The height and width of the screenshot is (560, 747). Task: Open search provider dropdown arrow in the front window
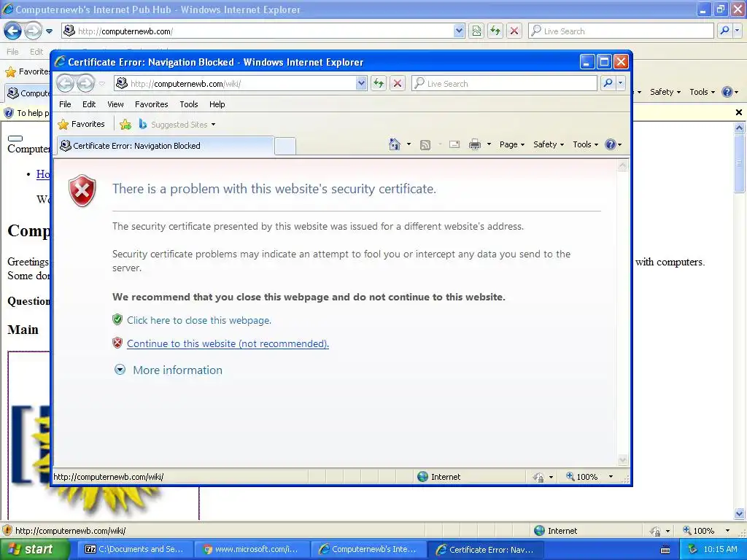click(620, 83)
